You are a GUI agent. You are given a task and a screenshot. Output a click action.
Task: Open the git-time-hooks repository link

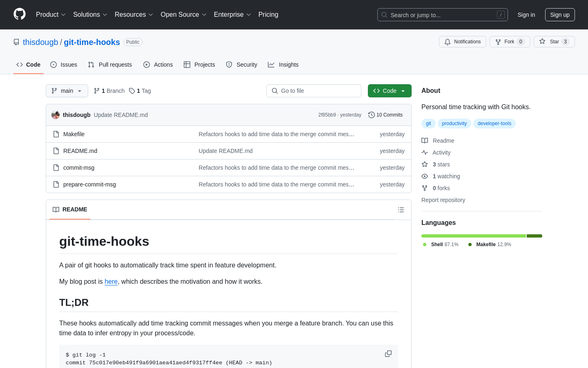(92, 42)
